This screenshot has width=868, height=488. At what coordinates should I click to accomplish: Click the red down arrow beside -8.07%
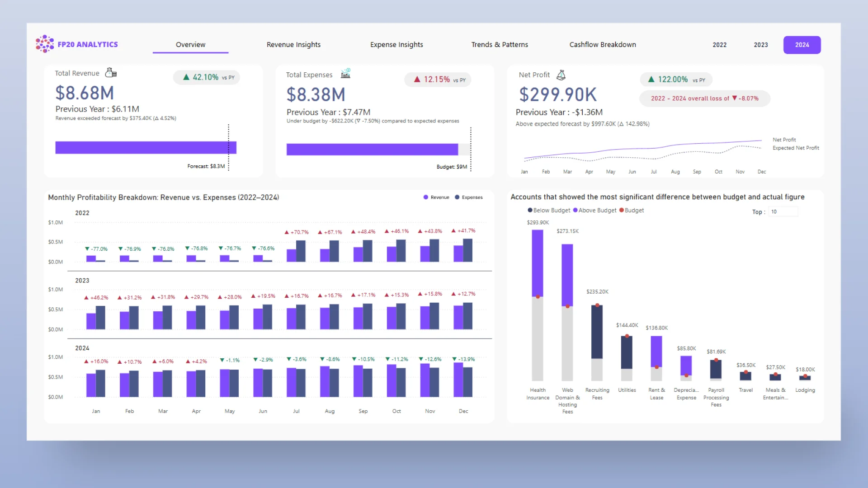(x=735, y=98)
